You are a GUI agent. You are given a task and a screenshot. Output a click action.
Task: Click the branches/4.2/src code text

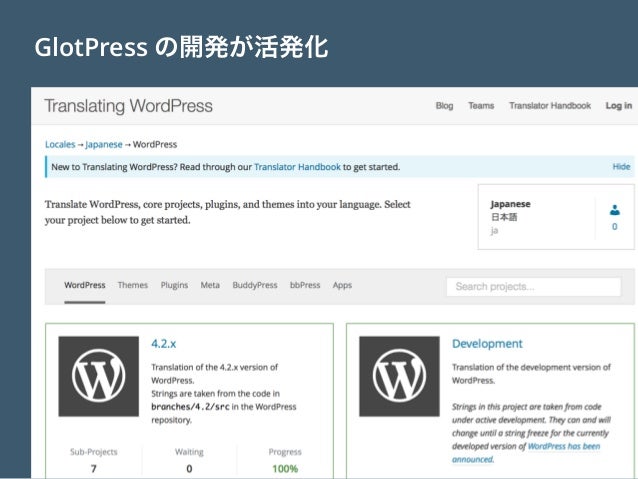(190, 407)
